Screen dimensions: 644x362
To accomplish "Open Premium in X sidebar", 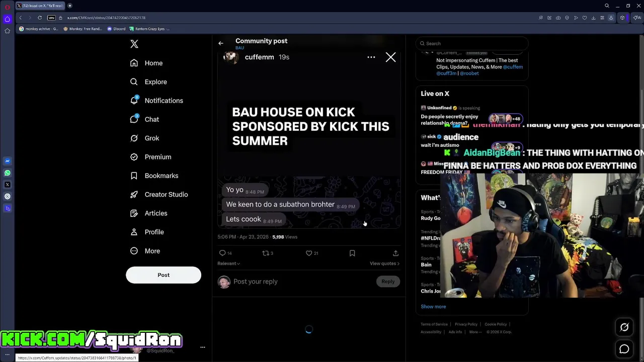I will point(150,157).
